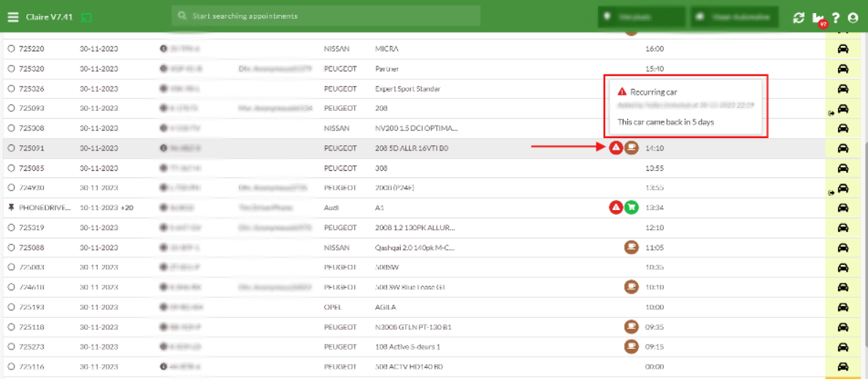Click the Claire V7.41 title

[x=49, y=17]
